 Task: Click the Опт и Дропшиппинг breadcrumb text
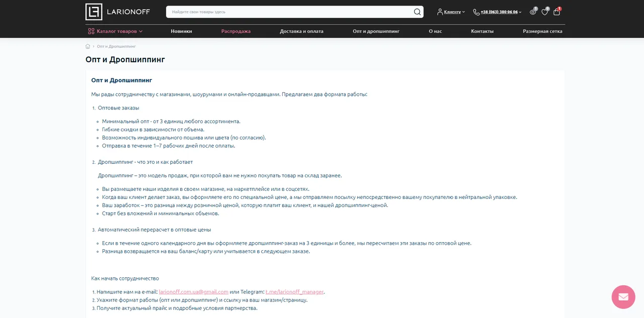(x=116, y=46)
